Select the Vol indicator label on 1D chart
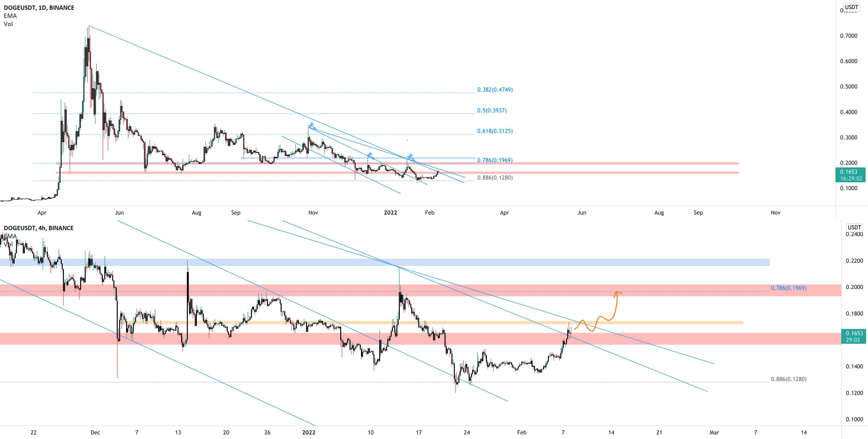 [x=8, y=24]
